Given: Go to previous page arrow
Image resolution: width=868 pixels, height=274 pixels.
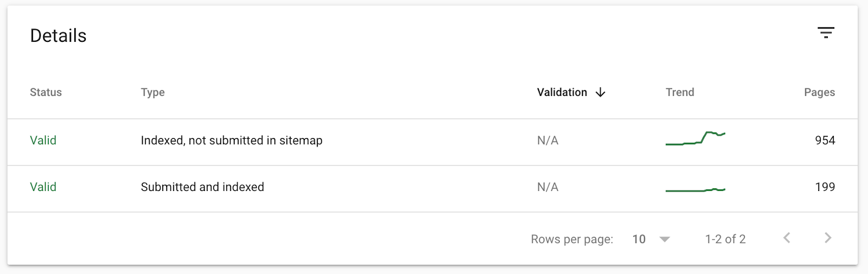Looking at the screenshot, I should click(787, 238).
